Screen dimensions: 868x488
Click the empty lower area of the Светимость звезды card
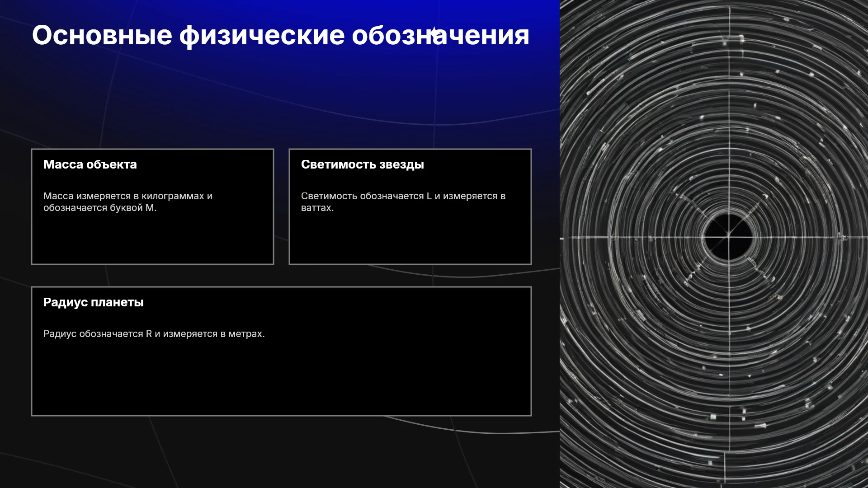tap(410, 239)
